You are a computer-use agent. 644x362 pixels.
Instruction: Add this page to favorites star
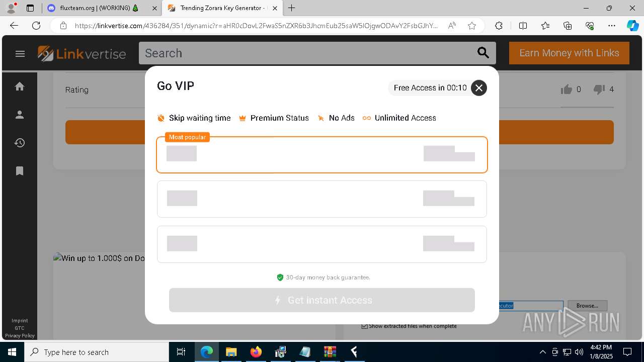471,26
